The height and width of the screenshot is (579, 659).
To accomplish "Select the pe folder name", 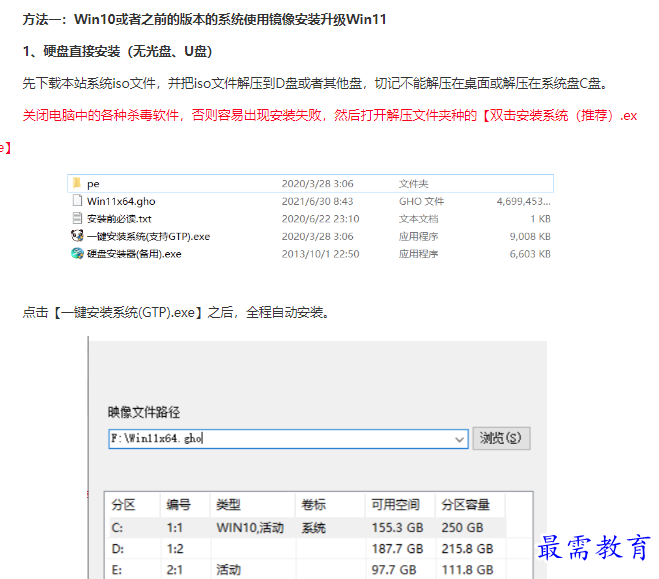I will point(93,184).
